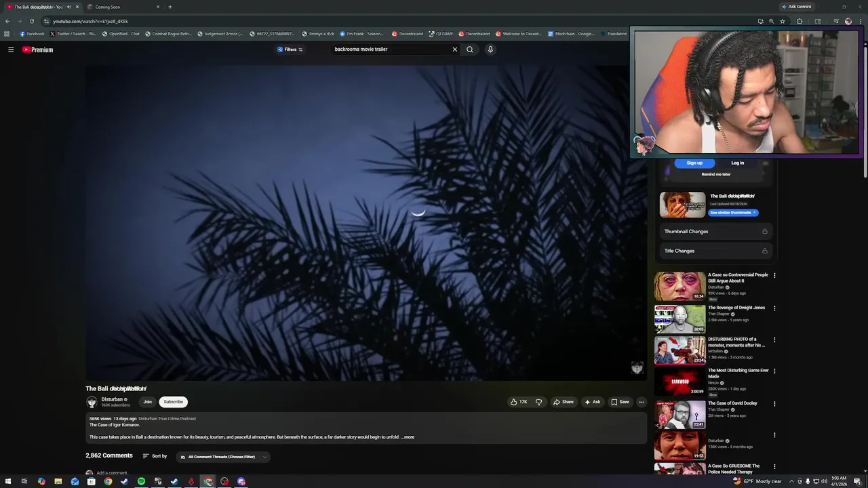The height and width of the screenshot is (488, 868).
Task: Open Blockchain - Google bookmark
Action: pos(571,34)
